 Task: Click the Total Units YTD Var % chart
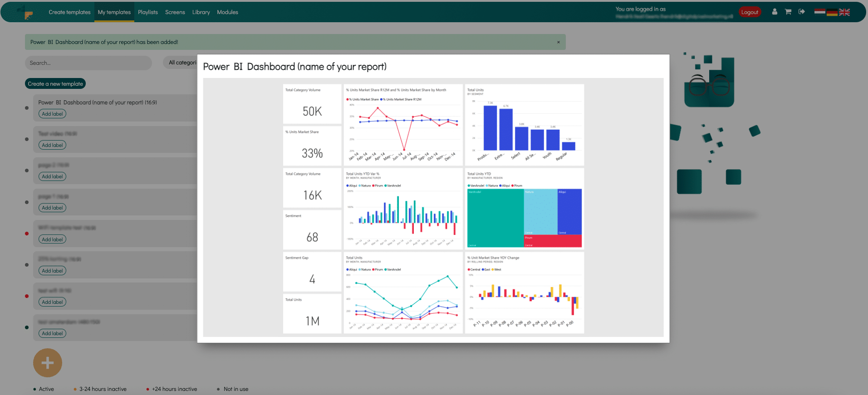(403, 209)
